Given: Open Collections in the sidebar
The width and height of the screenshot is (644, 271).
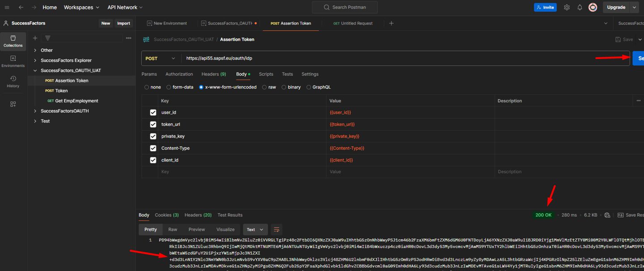Looking at the screenshot, I should [13, 41].
